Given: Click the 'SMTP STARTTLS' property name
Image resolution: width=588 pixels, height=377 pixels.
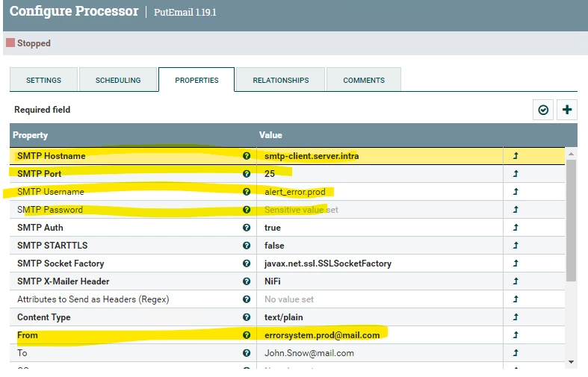Looking at the screenshot, I should click(52, 246).
